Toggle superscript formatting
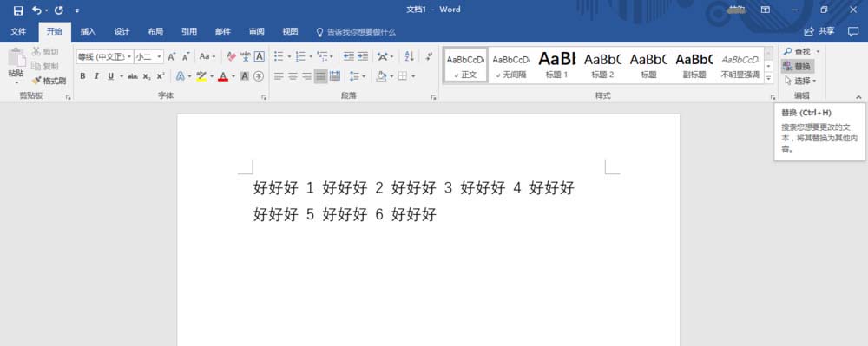This screenshot has width=868, height=346. click(161, 76)
